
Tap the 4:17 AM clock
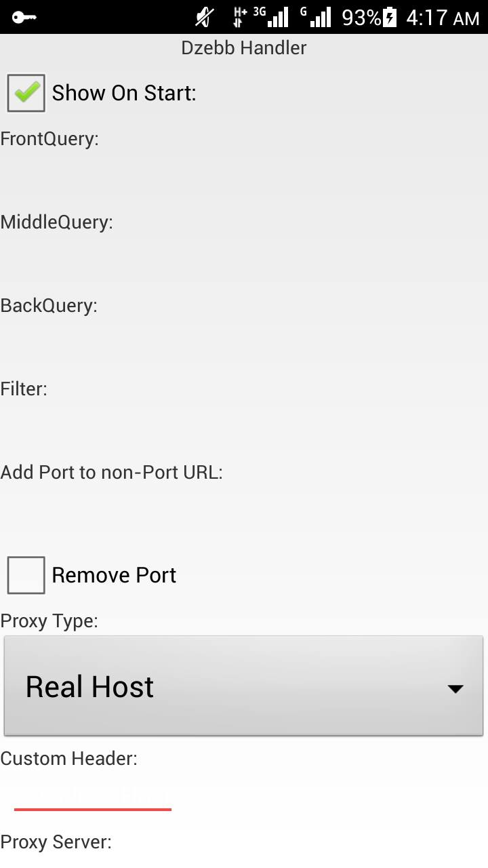point(443,18)
